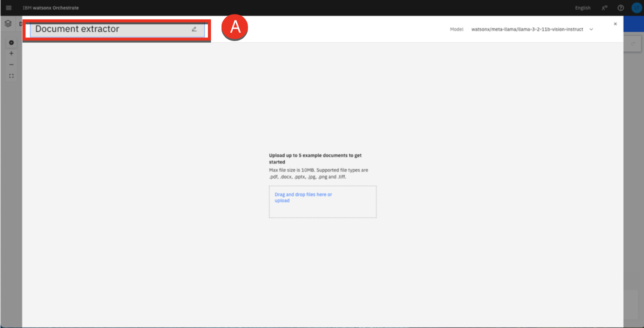Open the LT user profile avatar
Viewport: 644px width, 328px height.
636,8
